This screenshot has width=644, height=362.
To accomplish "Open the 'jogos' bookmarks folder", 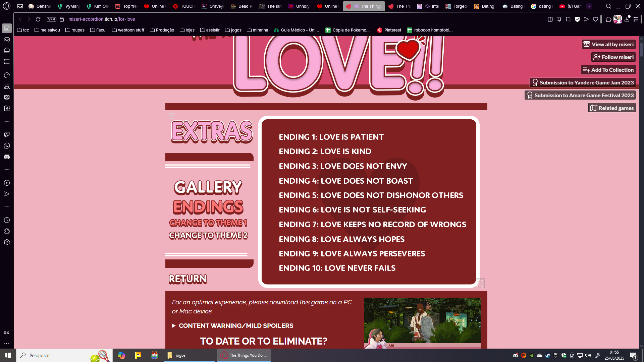I will pos(233,30).
